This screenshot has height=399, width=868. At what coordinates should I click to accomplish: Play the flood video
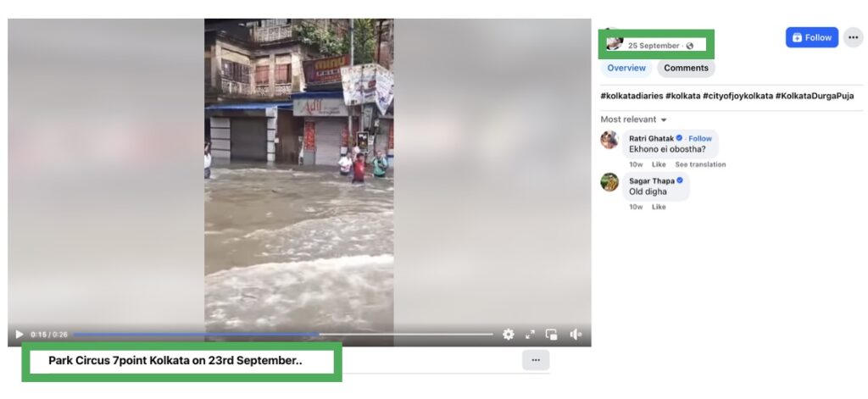click(x=19, y=335)
